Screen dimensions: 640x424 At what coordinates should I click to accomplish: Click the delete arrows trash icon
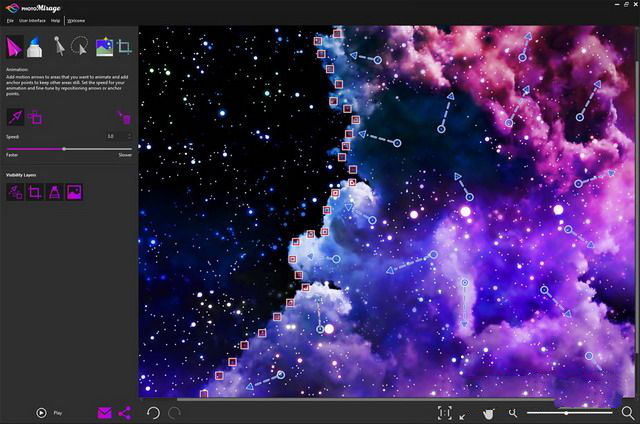[124, 118]
